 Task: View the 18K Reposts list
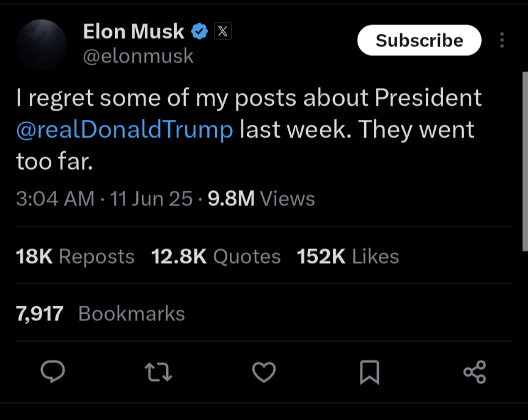pos(75,256)
